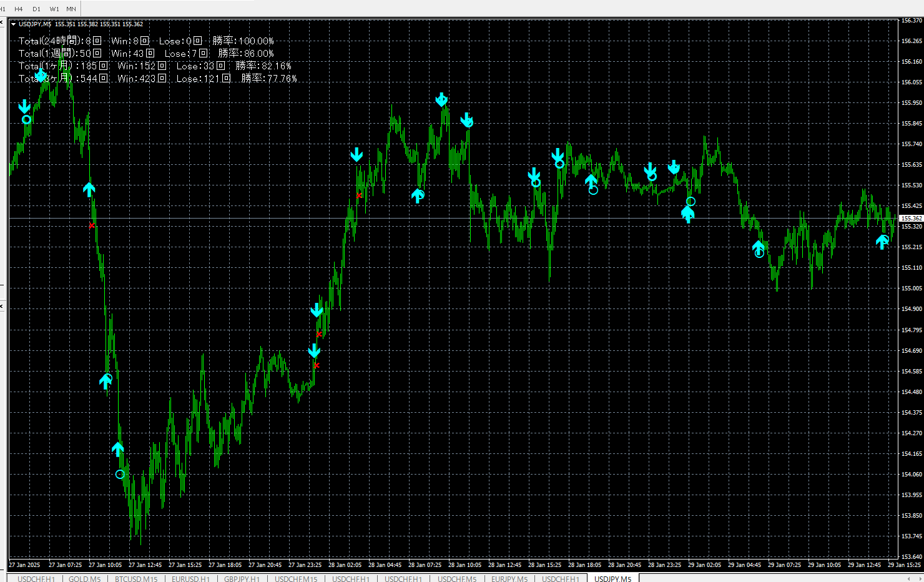
Task: Select the MN monthly timeframe
Action: [71, 9]
